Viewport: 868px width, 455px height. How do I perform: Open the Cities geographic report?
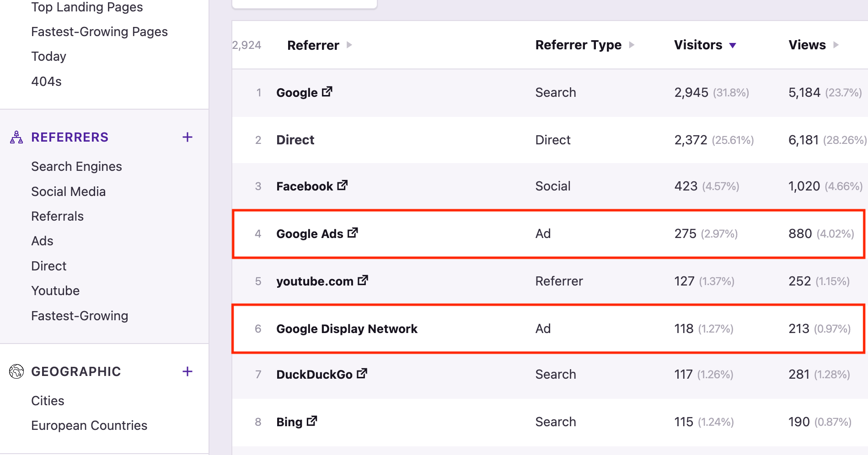[48, 401]
